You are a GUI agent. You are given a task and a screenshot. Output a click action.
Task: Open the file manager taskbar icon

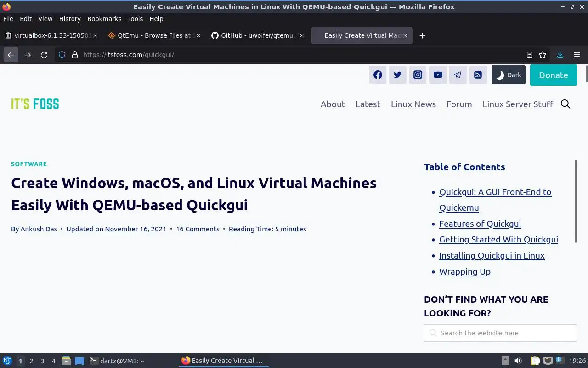point(66,361)
